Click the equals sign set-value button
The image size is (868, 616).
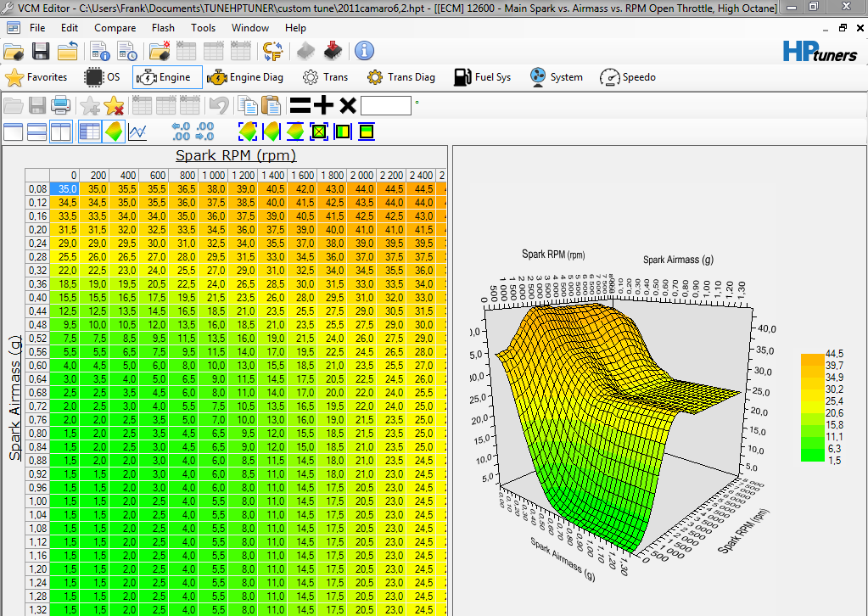pos(300,105)
